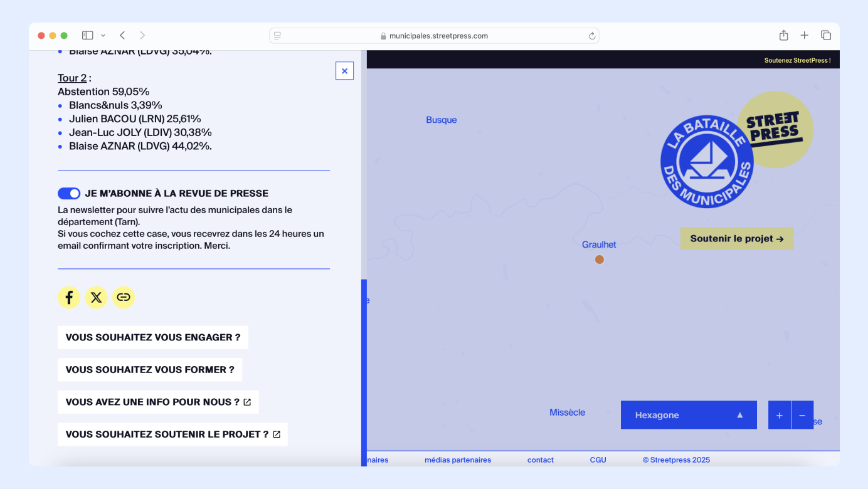The width and height of the screenshot is (868, 489).
Task: Click Soutenez StreetPress link in top bar
Action: [797, 60]
